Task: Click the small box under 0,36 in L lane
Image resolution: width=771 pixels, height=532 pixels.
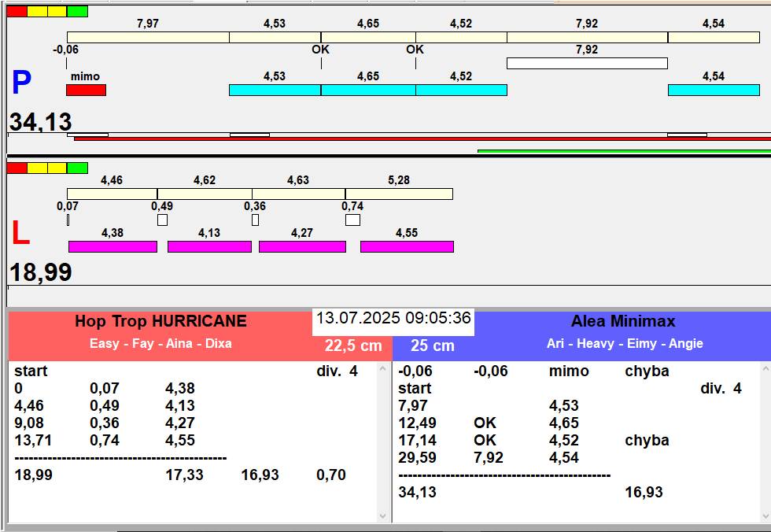Action: tap(255, 220)
